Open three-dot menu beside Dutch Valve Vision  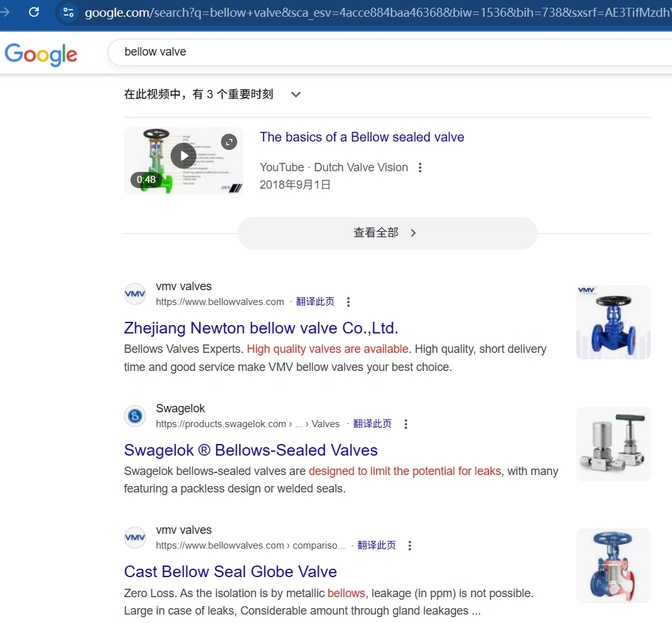tap(420, 167)
